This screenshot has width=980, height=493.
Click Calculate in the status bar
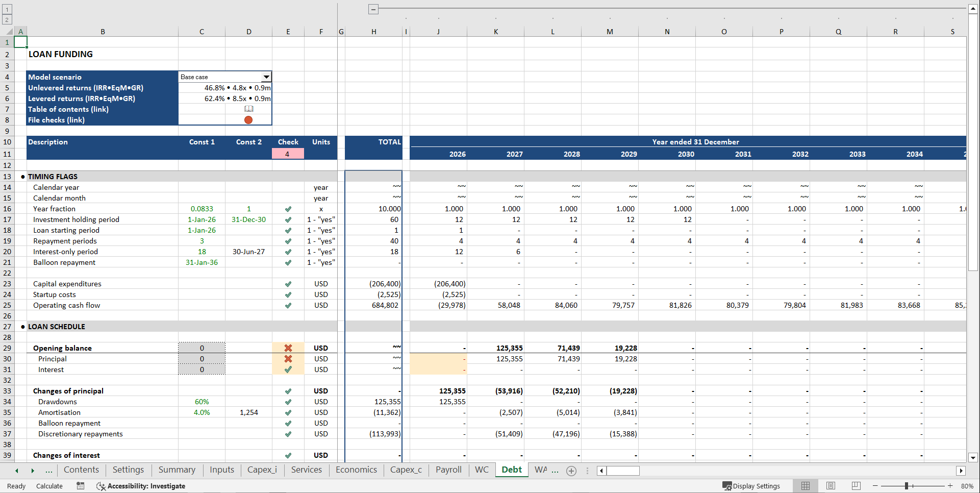[x=49, y=486]
